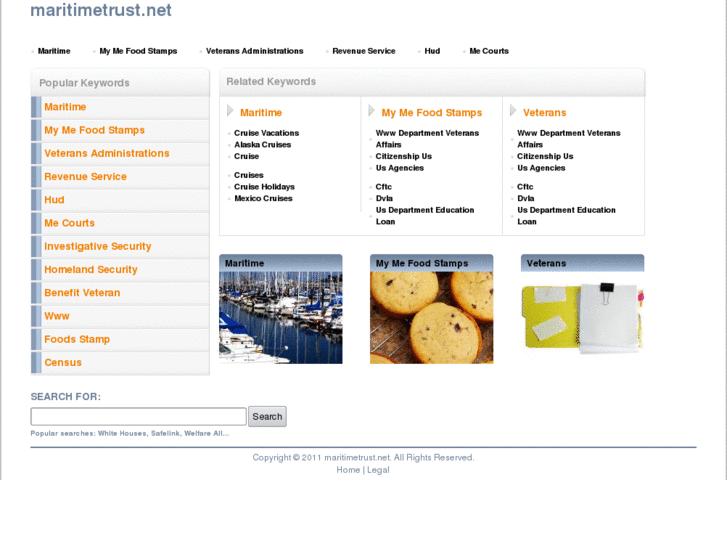Click the arrow icon beside My Me Food Stamps heading
This screenshot has height=545, width=727.
click(371, 110)
